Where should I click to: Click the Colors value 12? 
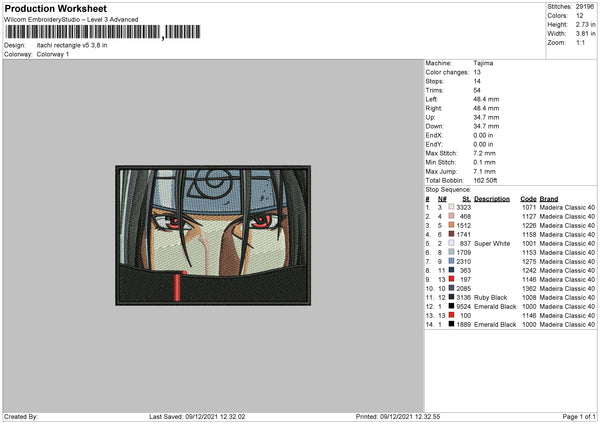pos(580,16)
